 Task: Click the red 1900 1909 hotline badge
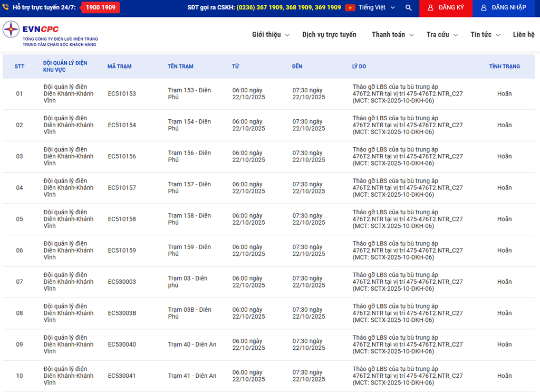coord(100,7)
